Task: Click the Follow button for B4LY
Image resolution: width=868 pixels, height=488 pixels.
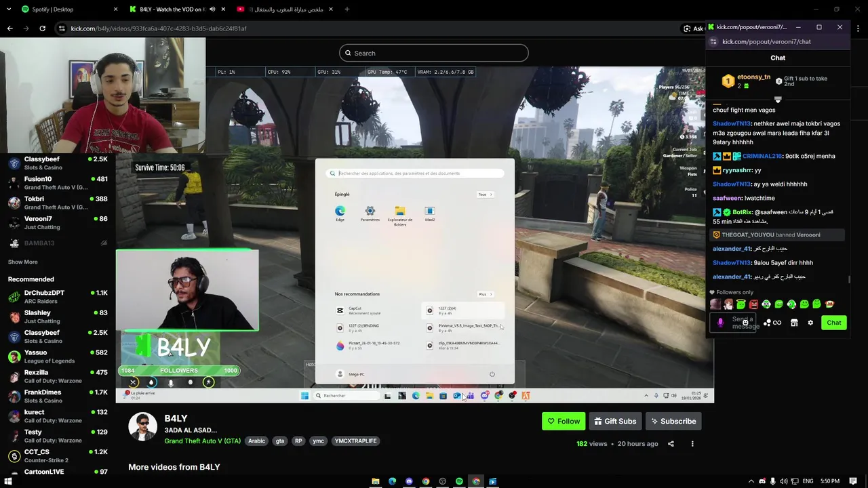Action: pyautogui.click(x=564, y=421)
